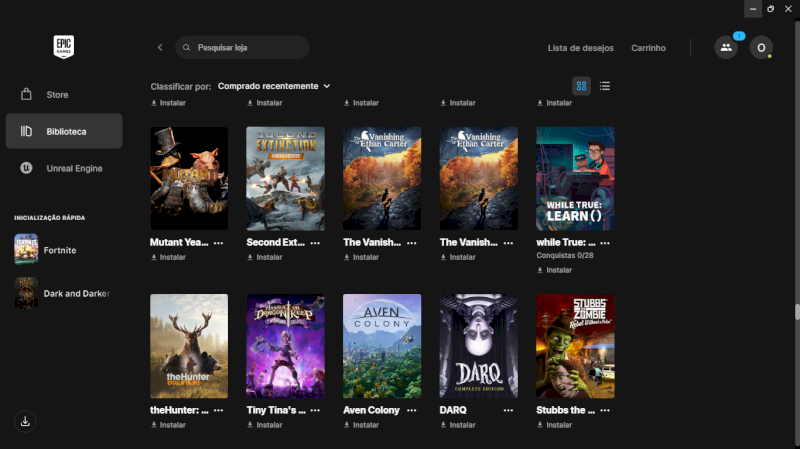Click the library vertical scrollbar
Screen dimensions: 800x449
pyautogui.click(x=797, y=310)
